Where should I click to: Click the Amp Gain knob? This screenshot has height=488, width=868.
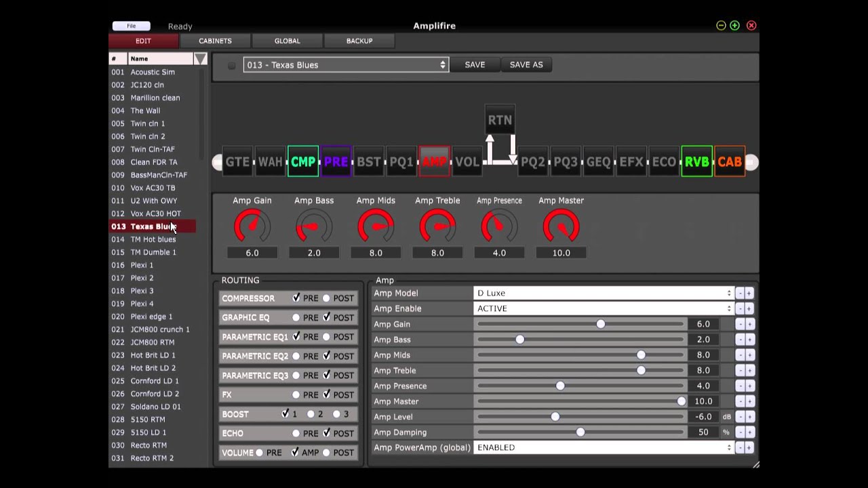252,226
